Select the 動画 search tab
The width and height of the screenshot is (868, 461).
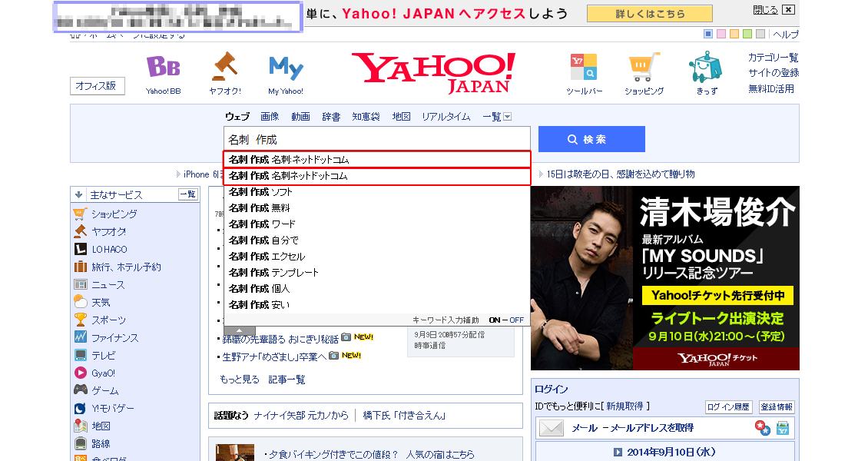point(300,117)
